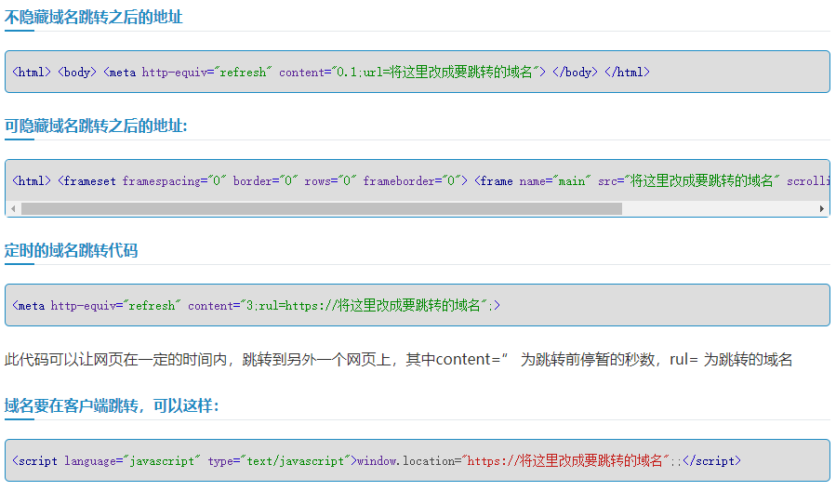
Task: Click the heading 不隐藏域名跳转之后的地址
Action: point(93,17)
